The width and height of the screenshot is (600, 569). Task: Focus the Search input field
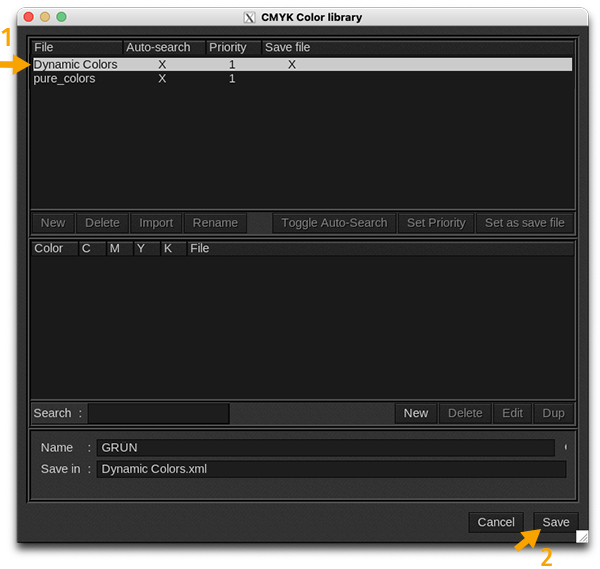tap(158, 413)
